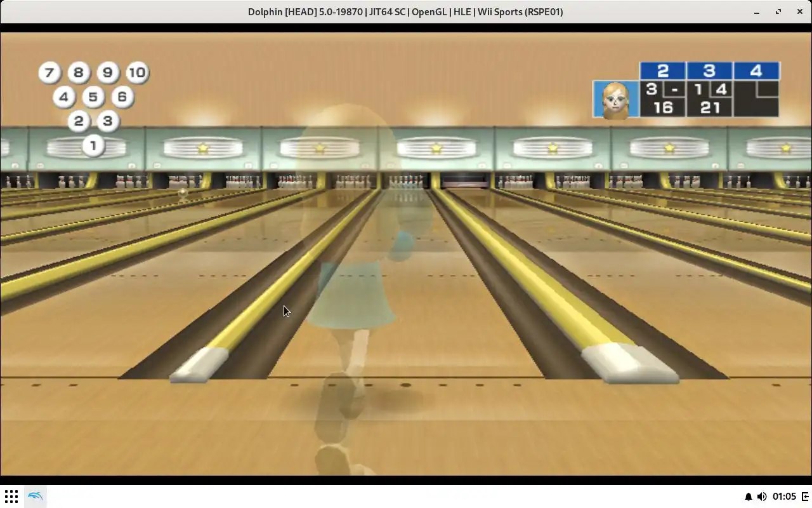Click pin indicator number 3

[107, 121]
